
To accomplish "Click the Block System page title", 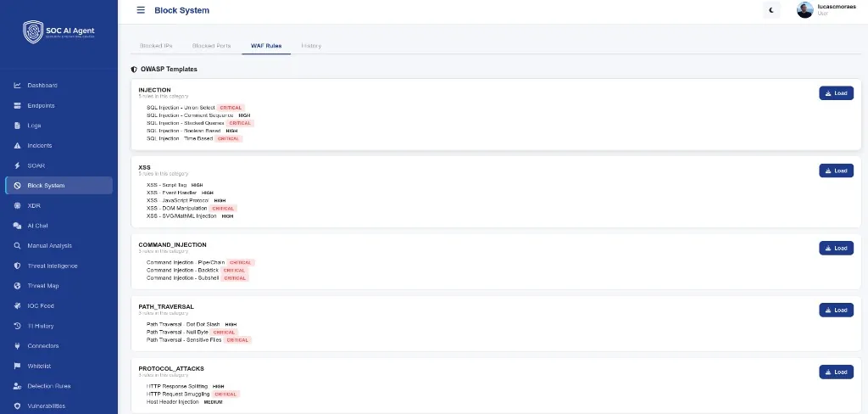I will [x=181, y=10].
